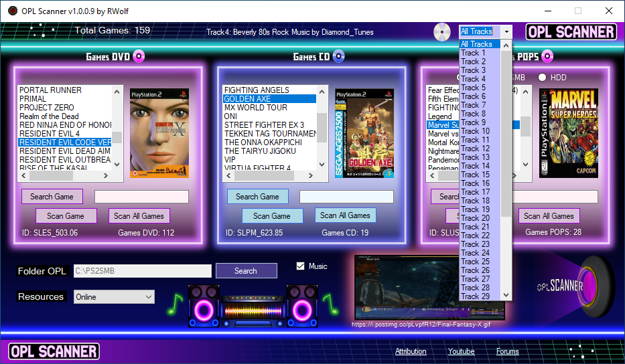
Task: Select RESIDENT EVIL 4 in DVD list
Action: pyautogui.click(x=65, y=133)
